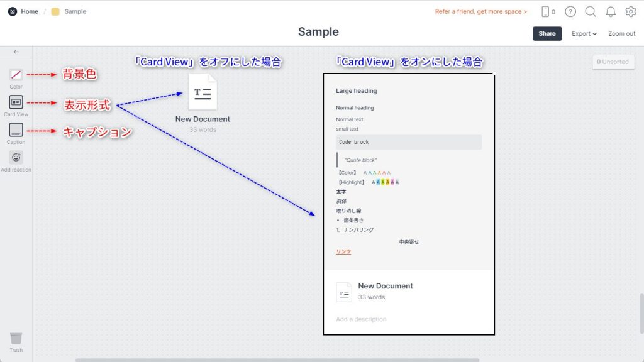The width and height of the screenshot is (644, 362).
Task: Click the Sample board title
Action: coord(318,31)
